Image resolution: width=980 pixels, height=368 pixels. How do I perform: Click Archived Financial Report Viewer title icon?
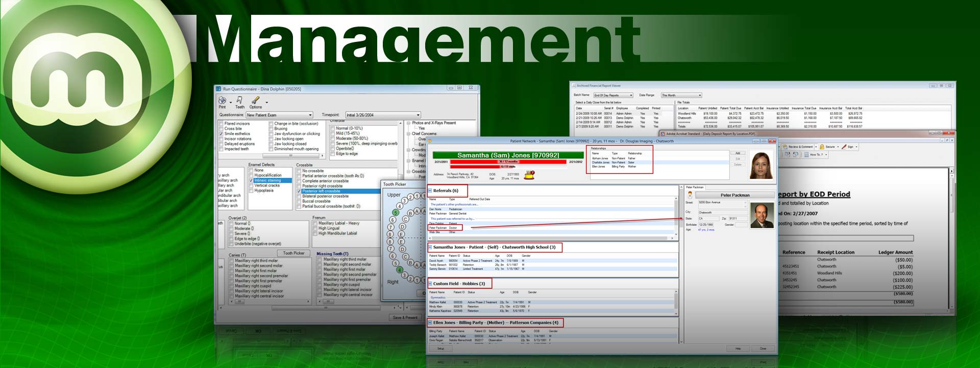(x=573, y=86)
